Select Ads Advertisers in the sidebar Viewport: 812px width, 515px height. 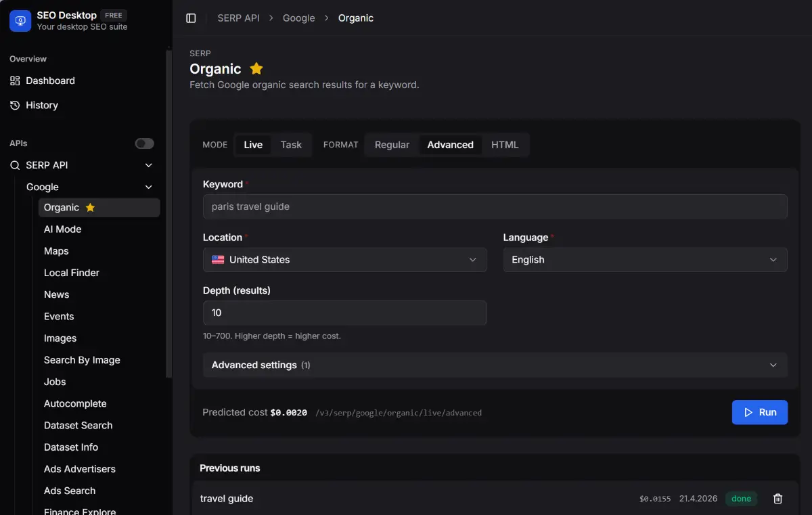99,469
